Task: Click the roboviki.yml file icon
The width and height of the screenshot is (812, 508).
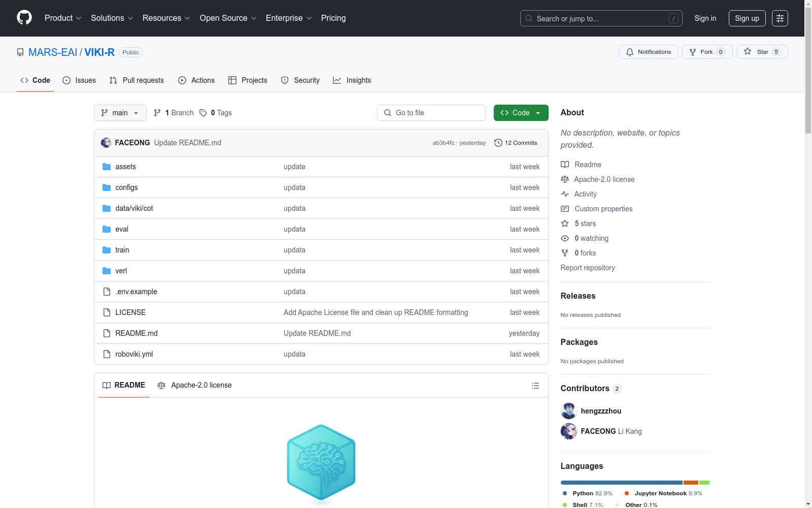Action: (107, 354)
